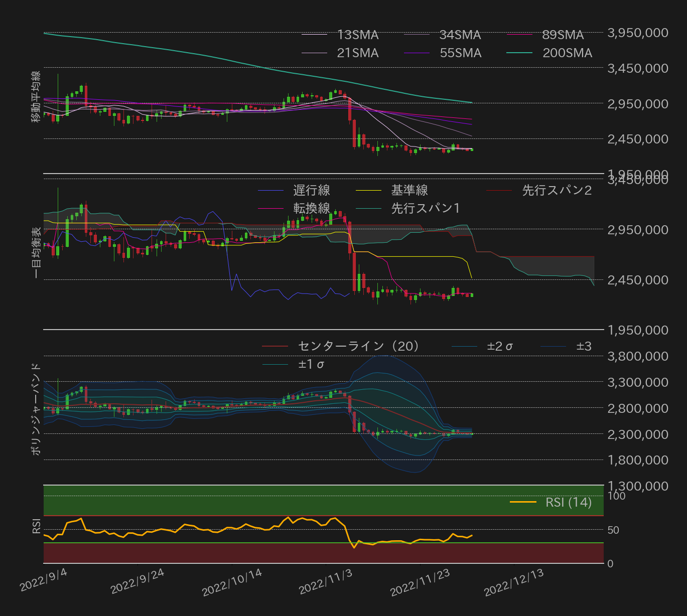
Task: Click the 1,800,000 Bollinger tick label
Action: tap(638, 460)
